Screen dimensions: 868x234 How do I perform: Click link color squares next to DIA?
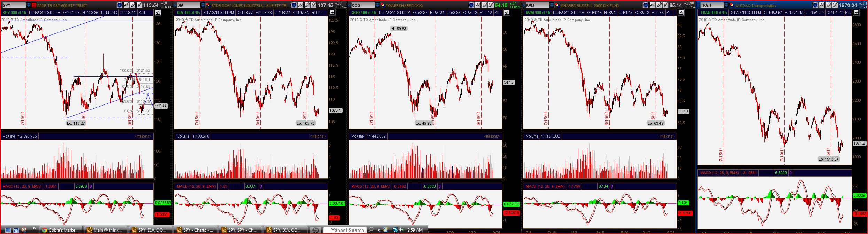[x=208, y=5]
